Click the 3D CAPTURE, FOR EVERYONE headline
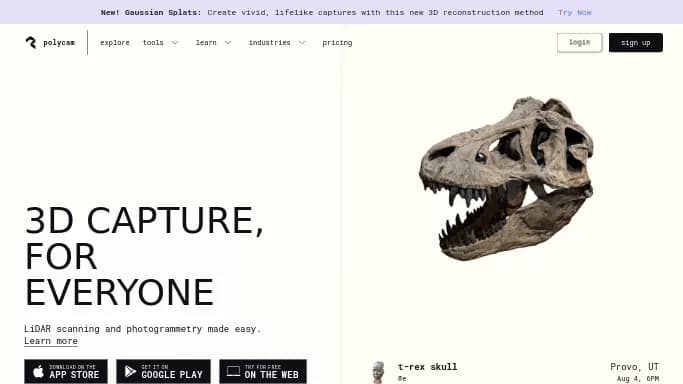The image size is (683, 384). pyautogui.click(x=144, y=256)
